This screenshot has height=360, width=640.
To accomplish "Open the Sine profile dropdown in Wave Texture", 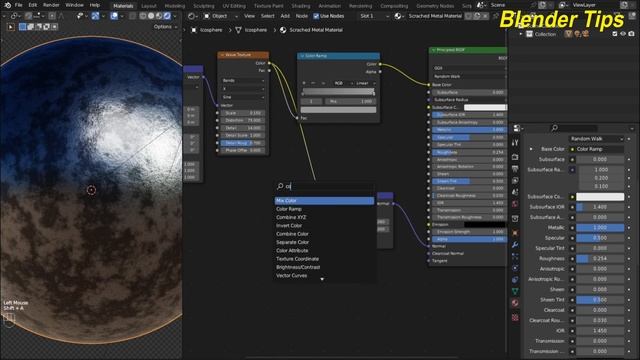I will pyautogui.click(x=243, y=97).
